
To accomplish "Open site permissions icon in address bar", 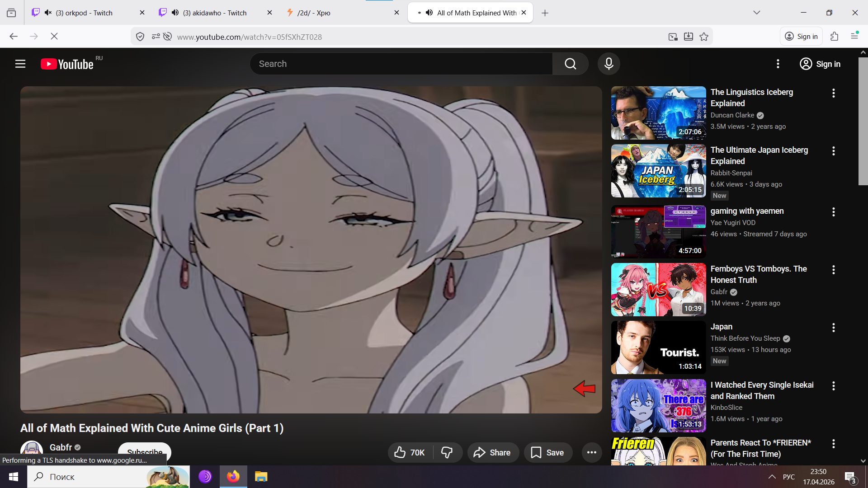I will coord(156,37).
